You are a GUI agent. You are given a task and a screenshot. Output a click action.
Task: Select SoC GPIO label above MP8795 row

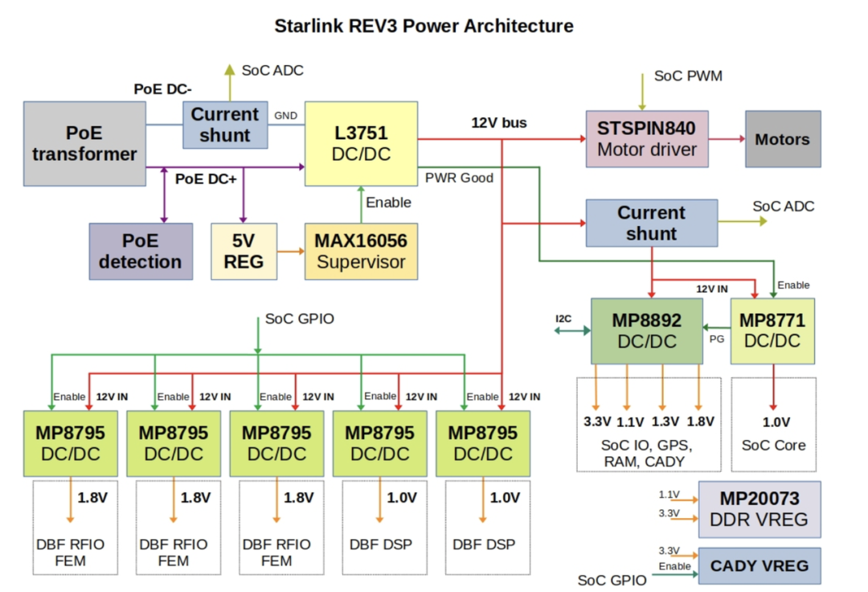(x=300, y=319)
